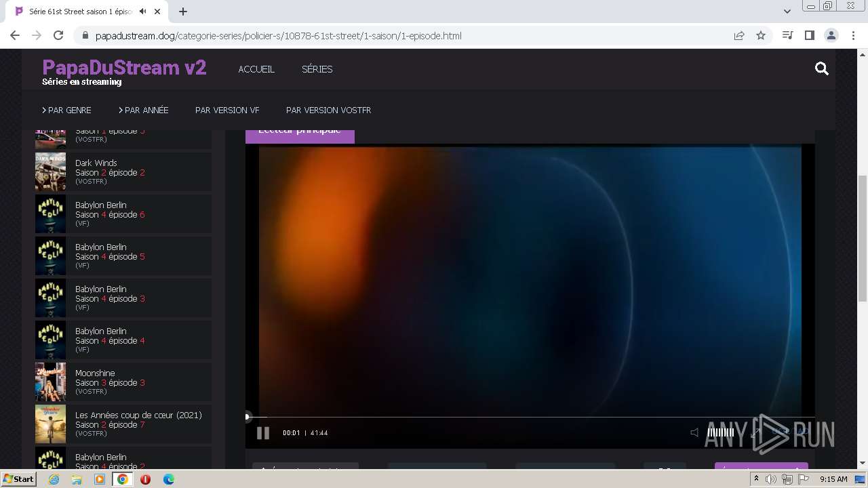Image resolution: width=868 pixels, height=488 pixels.
Task: Open PAR VERSION VOSTFR section
Action: point(328,110)
